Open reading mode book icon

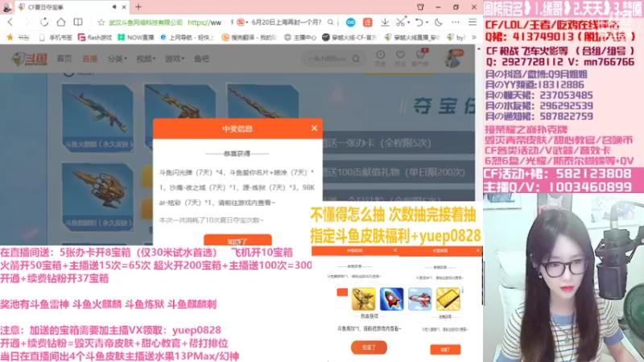[78, 23]
